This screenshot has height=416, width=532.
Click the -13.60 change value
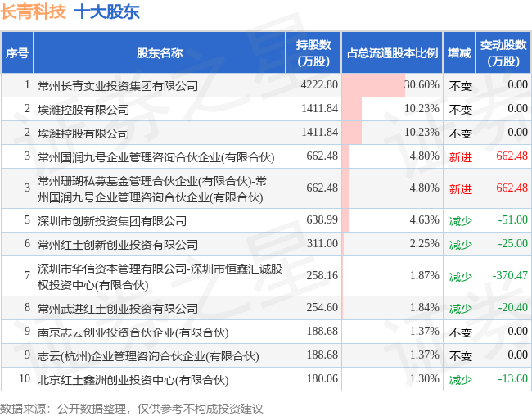tap(512, 378)
